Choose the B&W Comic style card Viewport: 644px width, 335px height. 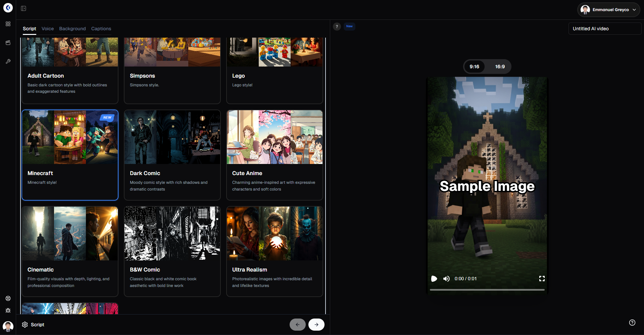[x=172, y=251]
